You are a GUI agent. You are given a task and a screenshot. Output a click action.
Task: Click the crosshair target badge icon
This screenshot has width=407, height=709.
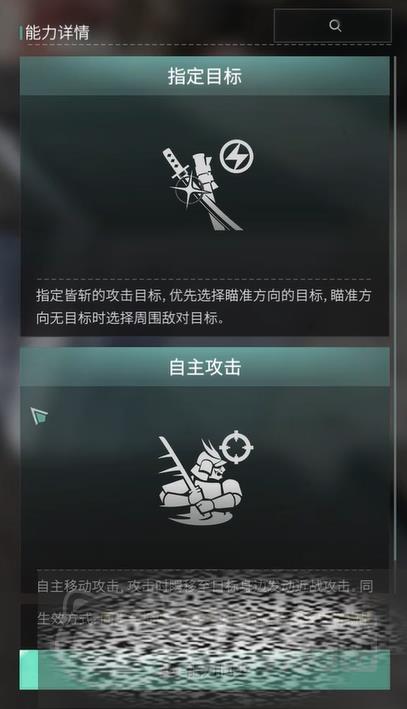tap(236, 447)
